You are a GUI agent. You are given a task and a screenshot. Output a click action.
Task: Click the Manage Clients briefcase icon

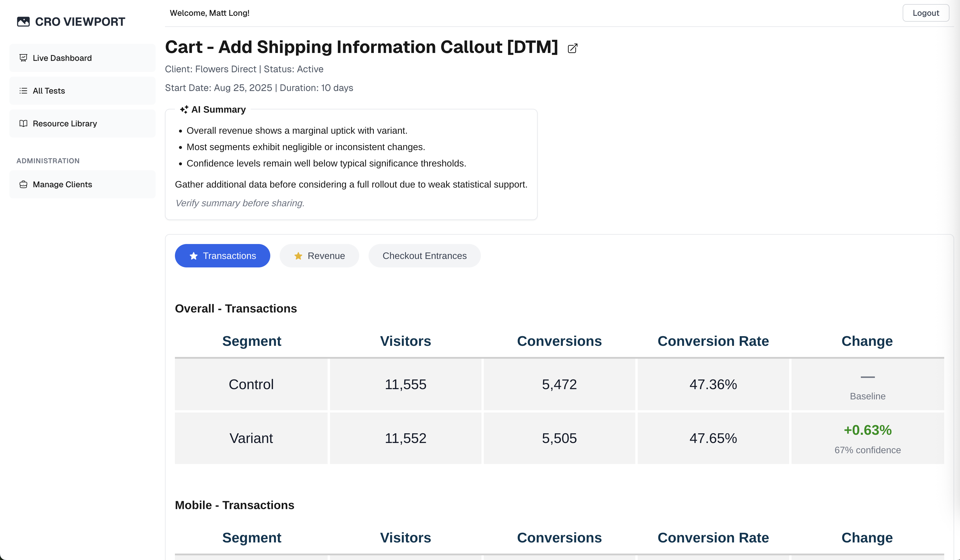[x=23, y=184]
